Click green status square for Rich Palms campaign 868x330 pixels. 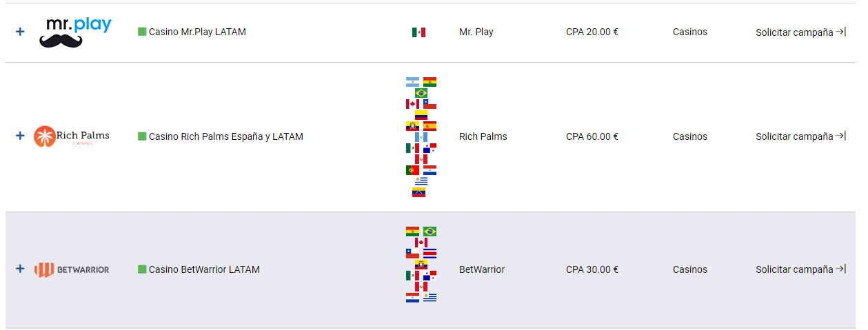click(142, 136)
